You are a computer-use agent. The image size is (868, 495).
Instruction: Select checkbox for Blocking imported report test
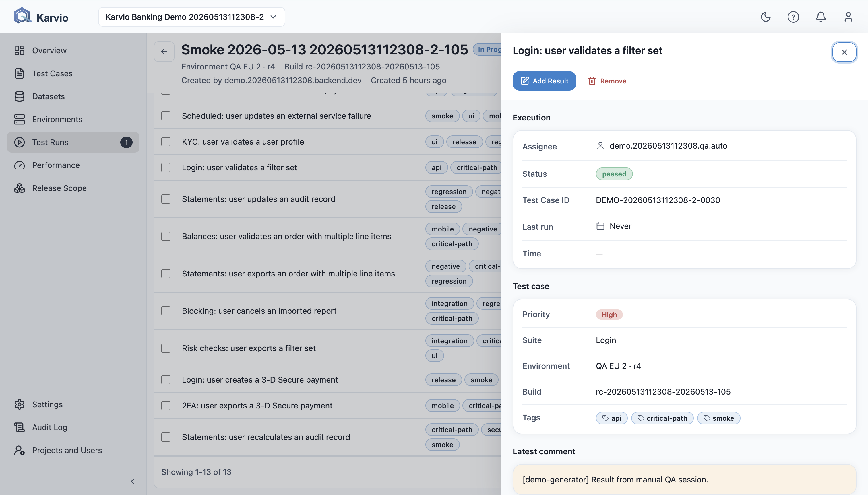click(x=166, y=311)
